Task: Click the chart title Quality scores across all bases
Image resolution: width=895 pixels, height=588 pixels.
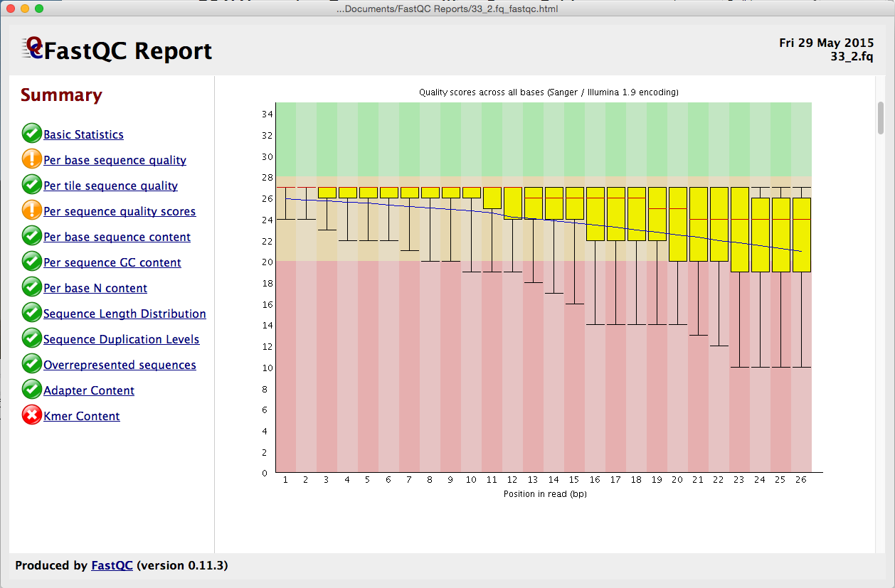Action: coord(549,92)
